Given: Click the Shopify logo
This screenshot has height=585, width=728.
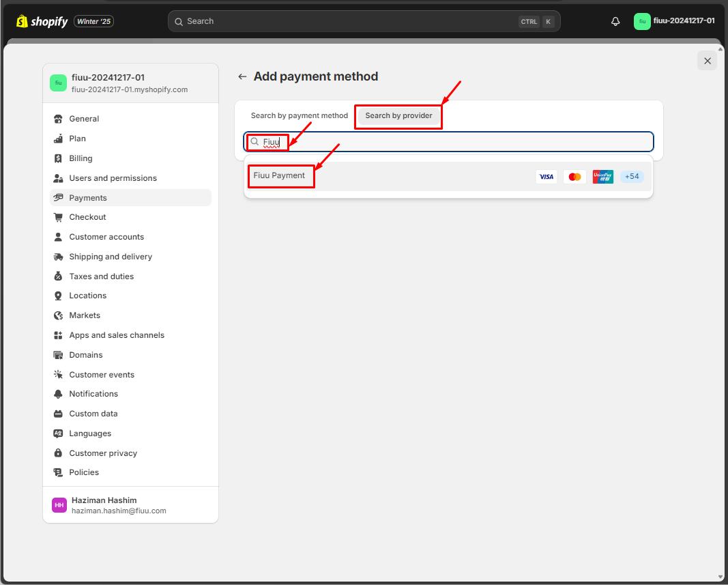Looking at the screenshot, I should [x=42, y=21].
